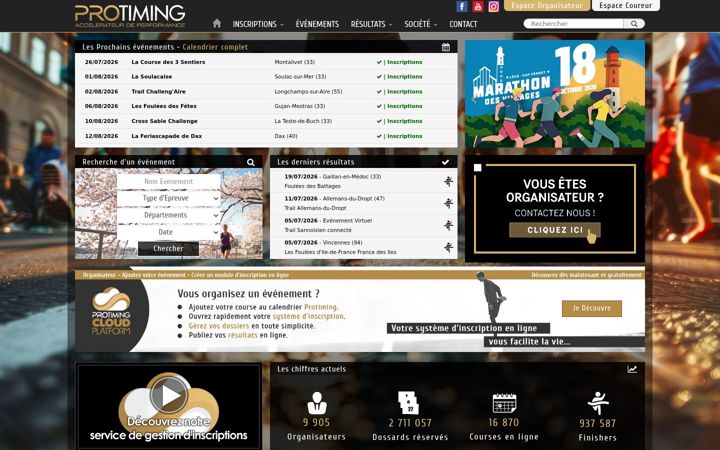Open the Contact menu item

click(463, 24)
